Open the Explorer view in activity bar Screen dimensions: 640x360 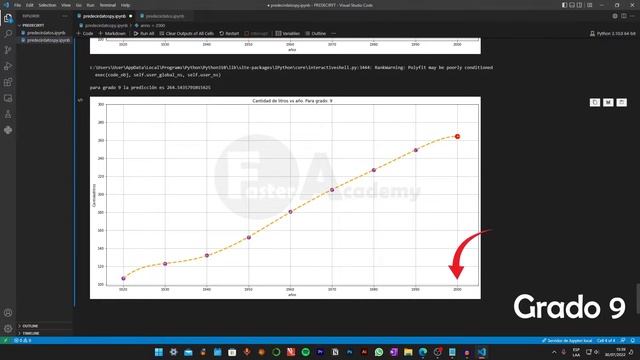8,18
